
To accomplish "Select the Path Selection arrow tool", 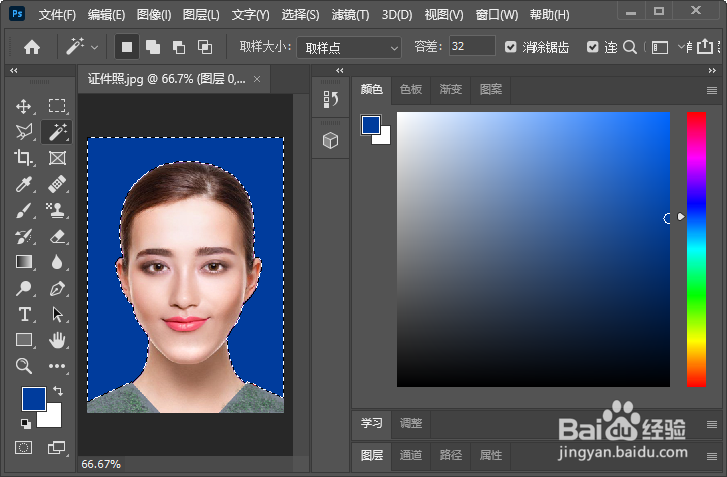I will [x=57, y=314].
